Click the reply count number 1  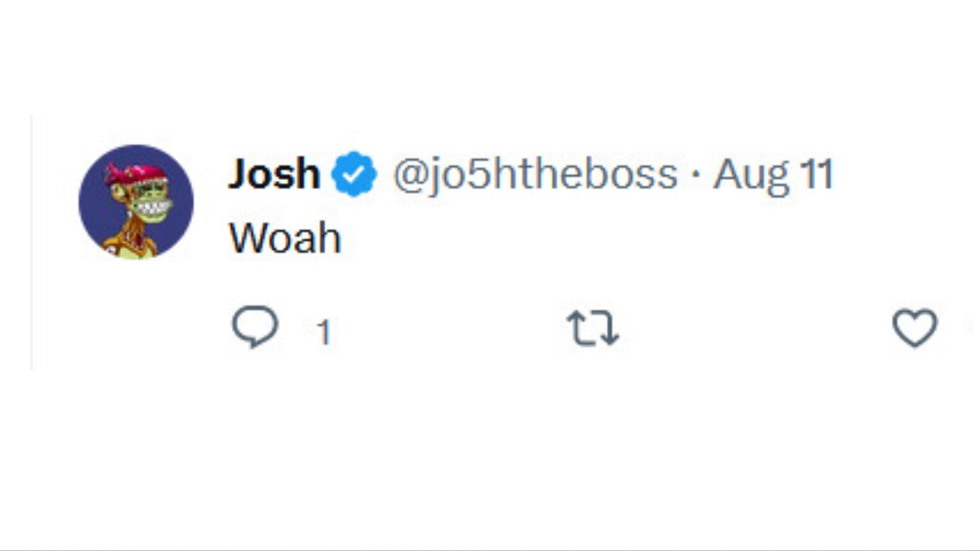pos(324,332)
